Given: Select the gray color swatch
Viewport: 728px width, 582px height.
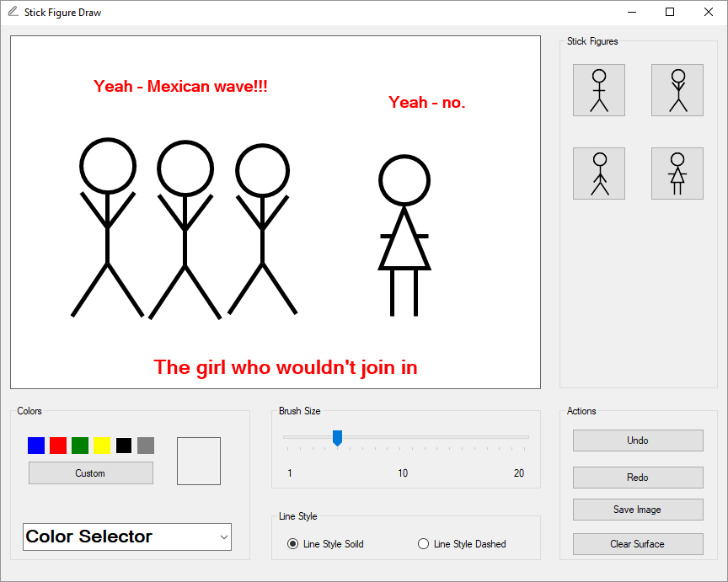Looking at the screenshot, I should [x=146, y=446].
